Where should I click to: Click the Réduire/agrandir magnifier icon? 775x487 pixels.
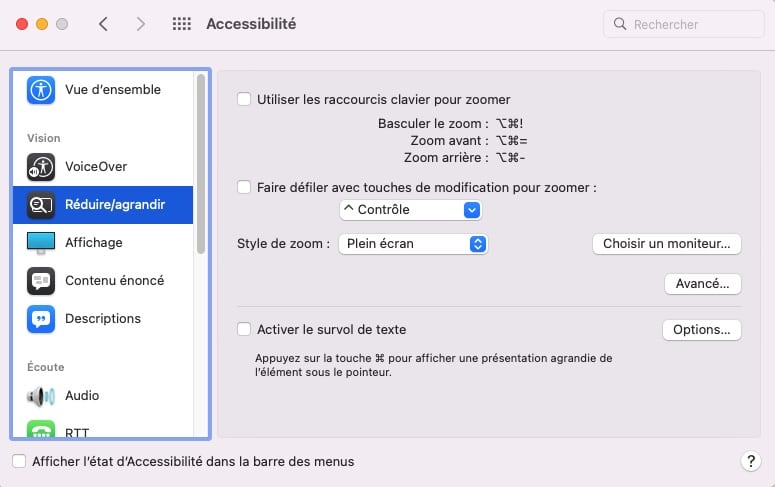click(41, 205)
